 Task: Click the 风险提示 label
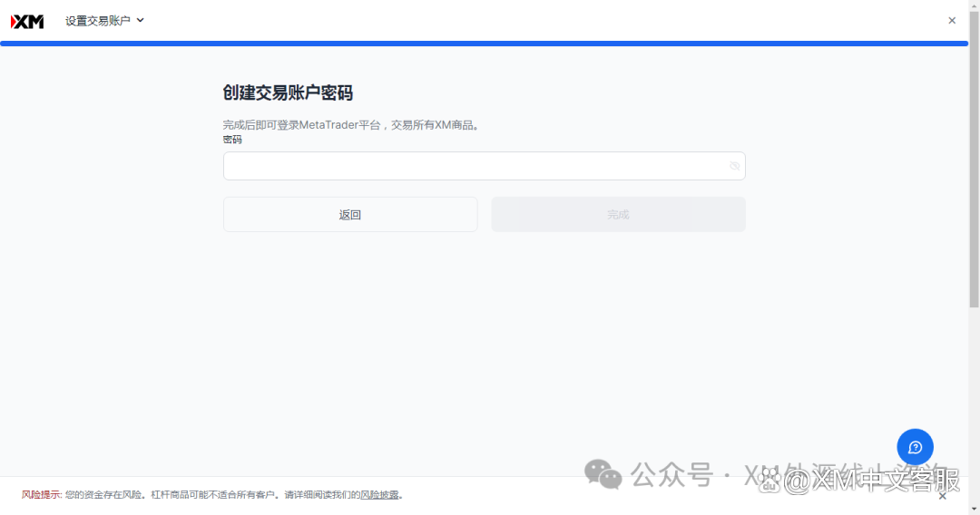(41, 495)
